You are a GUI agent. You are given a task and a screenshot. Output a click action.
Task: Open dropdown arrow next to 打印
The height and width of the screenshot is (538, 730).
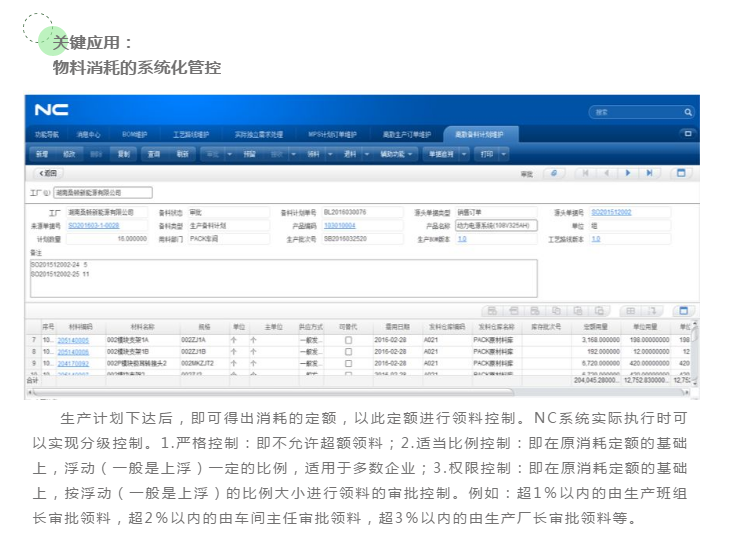[x=504, y=154]
